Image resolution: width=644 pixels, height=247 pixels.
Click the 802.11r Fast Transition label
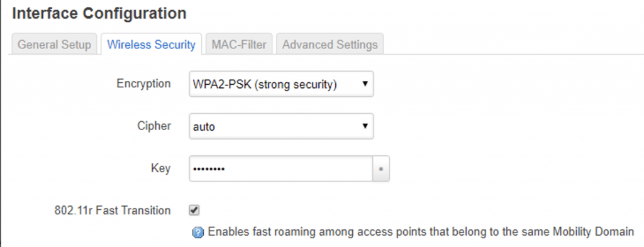[x=112, y=211]
